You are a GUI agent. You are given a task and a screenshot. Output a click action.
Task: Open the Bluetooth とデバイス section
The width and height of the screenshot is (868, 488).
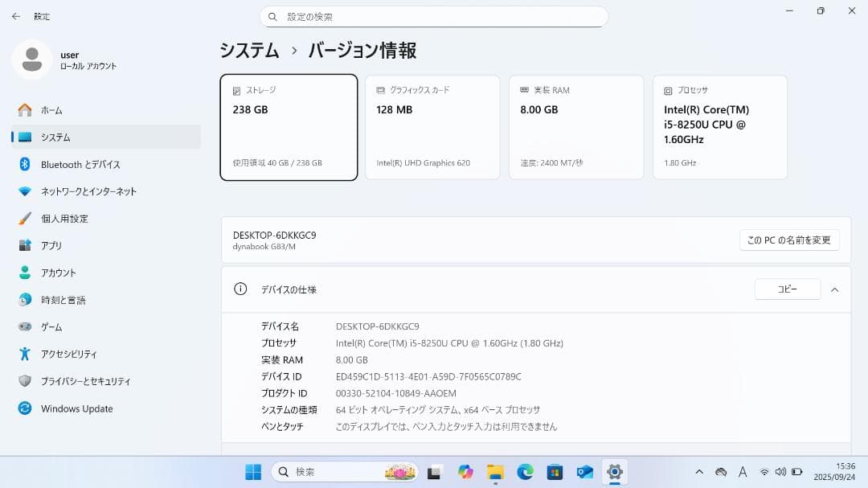coord(80,164)
